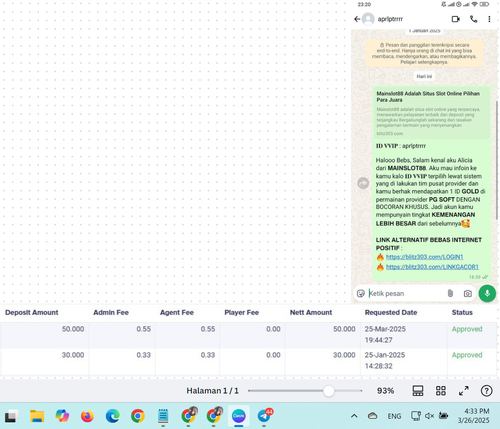Open the network status tray icon
Image resolution: width=500 pixels, height=429 pixels.
click(x=416, y=416)
